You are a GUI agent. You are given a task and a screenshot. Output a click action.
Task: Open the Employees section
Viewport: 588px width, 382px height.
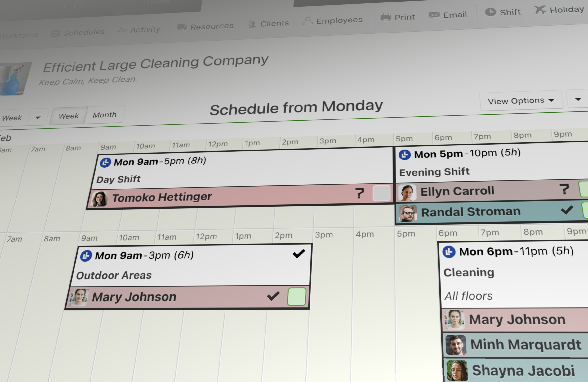pyautogui.click(x=332, y=20)
